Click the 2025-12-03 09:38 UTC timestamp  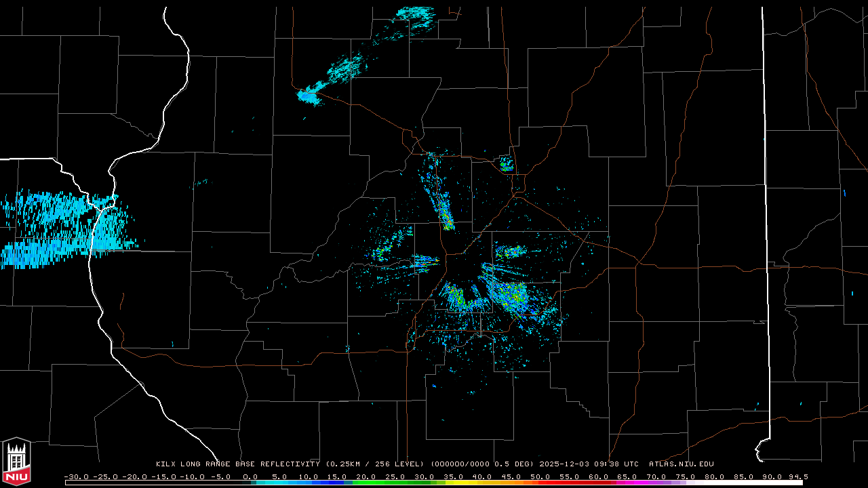click(589, 464)
